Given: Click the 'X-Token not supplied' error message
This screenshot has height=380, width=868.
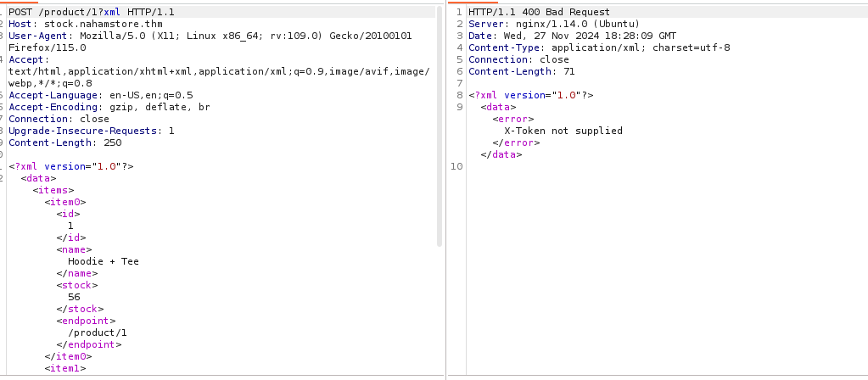Looking at the screenshot, I should point(563,131).
